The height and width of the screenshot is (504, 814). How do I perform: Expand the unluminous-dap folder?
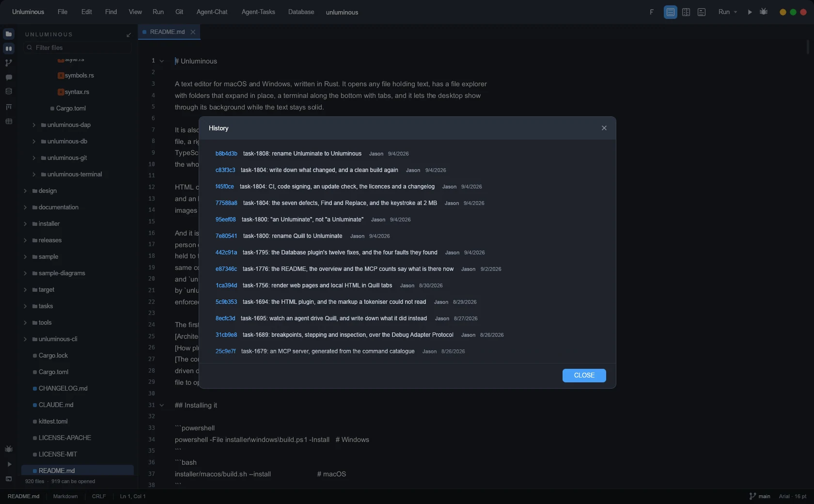pos(34,125)
